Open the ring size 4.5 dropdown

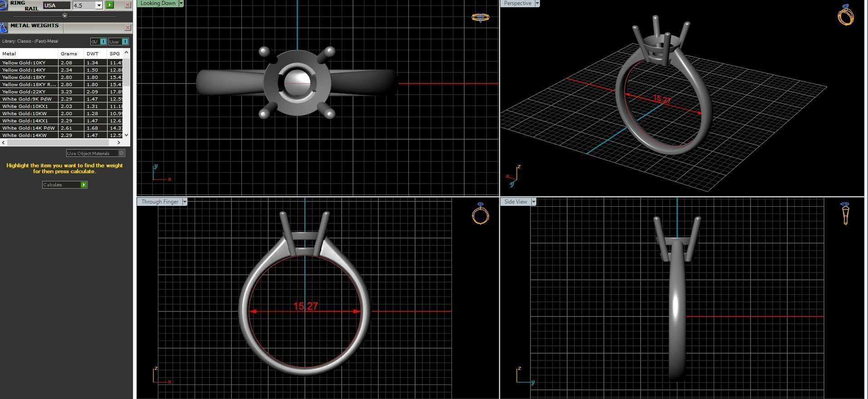coord(99,5)
